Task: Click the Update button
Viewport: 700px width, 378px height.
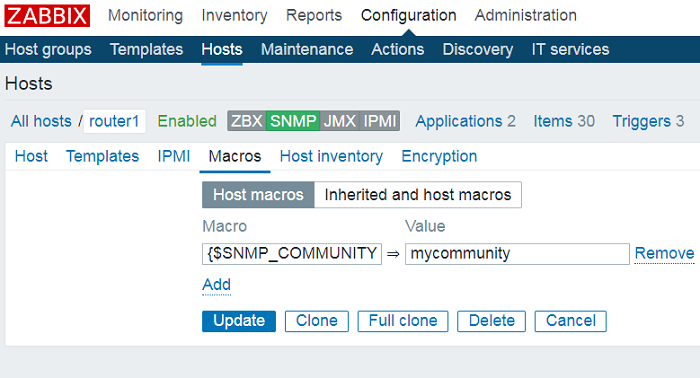Action: coord(239,321)
